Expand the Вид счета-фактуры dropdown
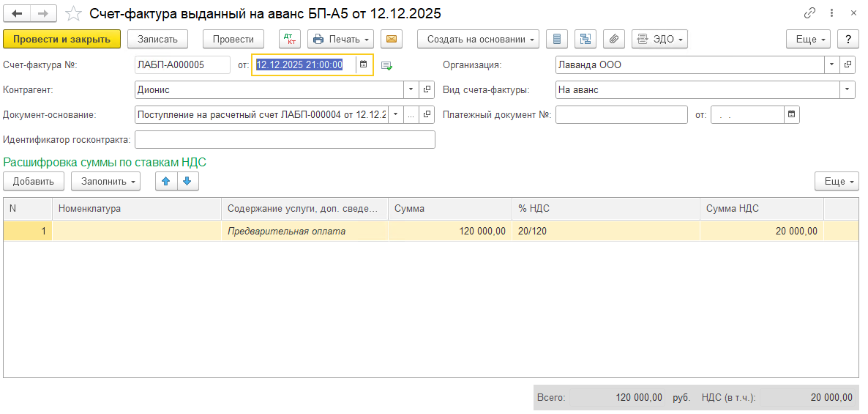The image size is (868, 414). [848, 89]
